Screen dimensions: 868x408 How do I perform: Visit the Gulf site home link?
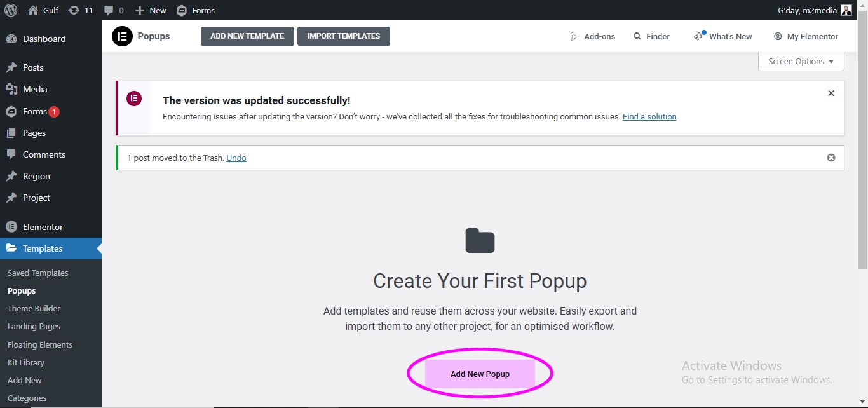44,10
